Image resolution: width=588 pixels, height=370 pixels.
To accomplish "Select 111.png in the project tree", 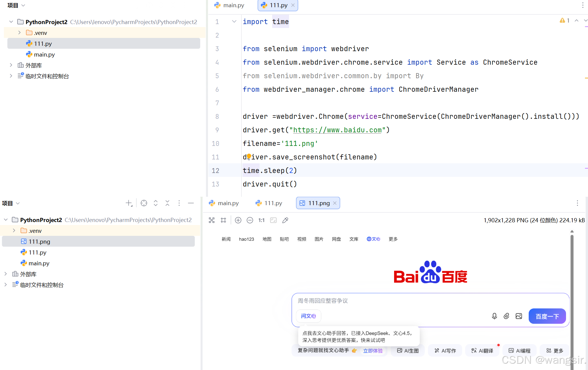I will point(39,242).
